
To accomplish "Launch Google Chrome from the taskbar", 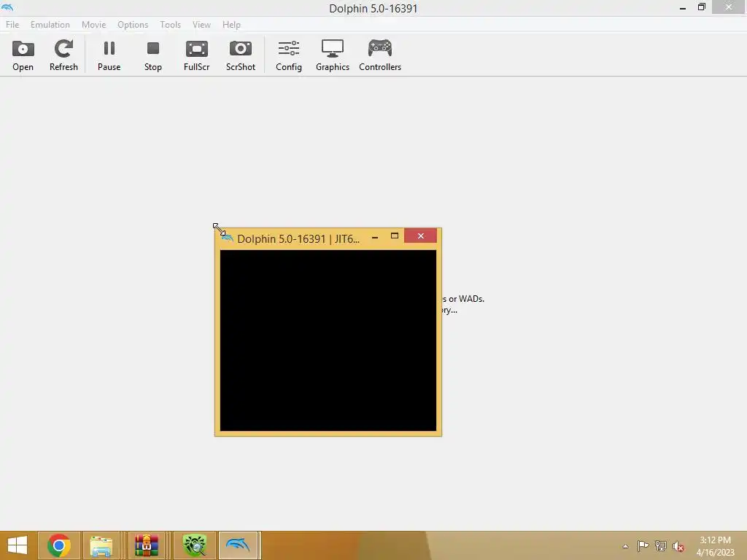I will (x=59, y=545).
